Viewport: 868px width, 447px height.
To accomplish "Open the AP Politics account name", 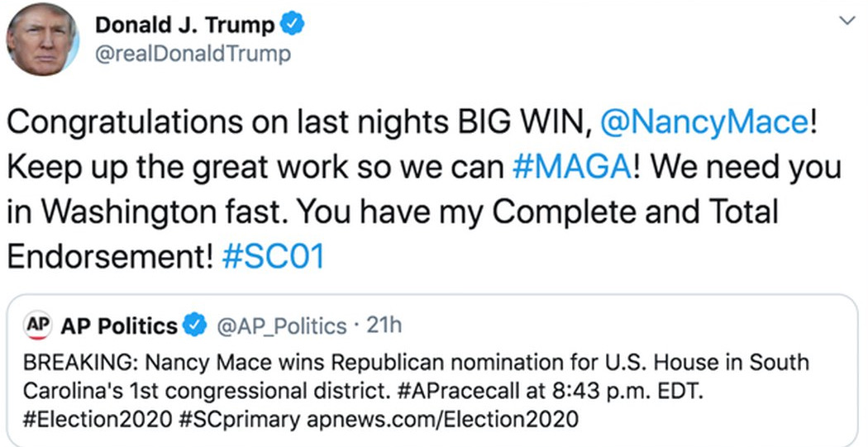I will click(x=119, y=326).
